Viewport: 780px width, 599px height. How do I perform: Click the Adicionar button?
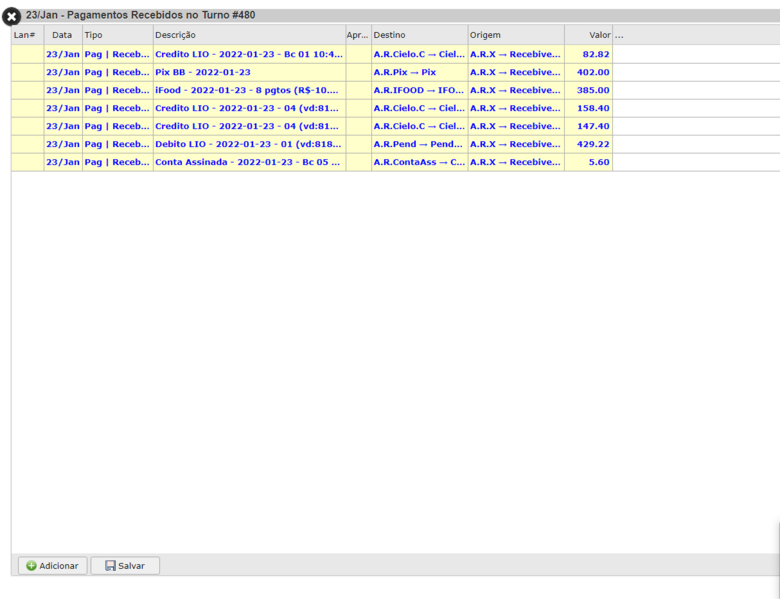tap(53, 566)
